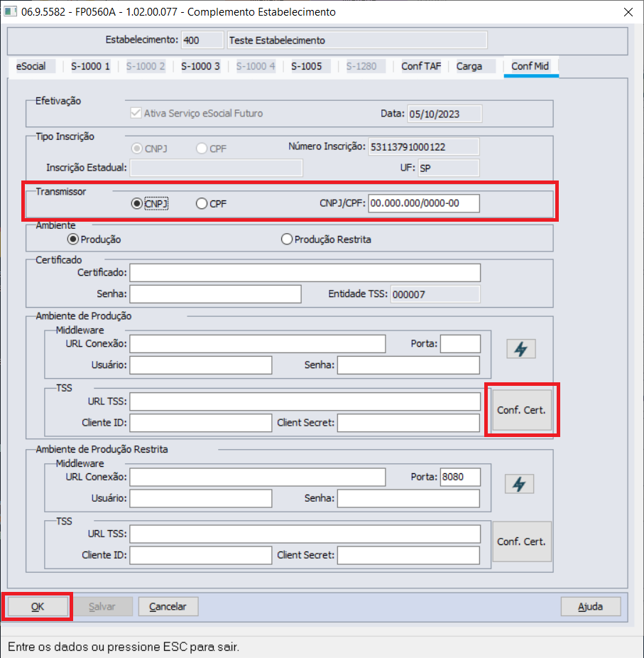
Task: Open the Conf TAF tab
Action: pos(421,66)
